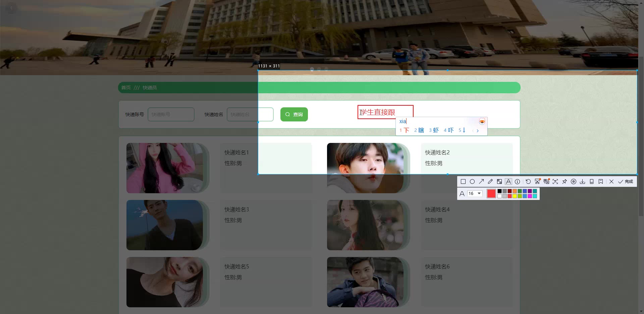Image resolution: width=644 pixels, height=314 pixels.
Task: Open the photo of 快递姓名4
Action: [365, 225]
